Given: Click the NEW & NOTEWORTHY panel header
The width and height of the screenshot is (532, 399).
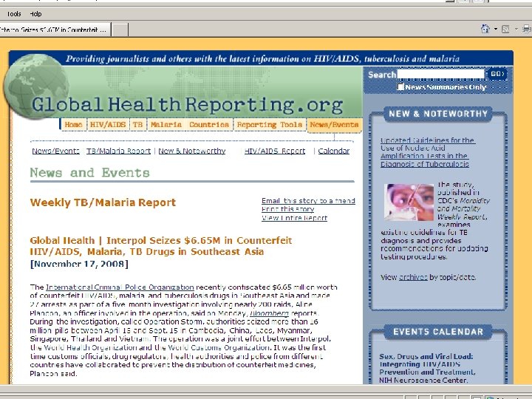Looking at the screenshot, I should click(438, 114).
